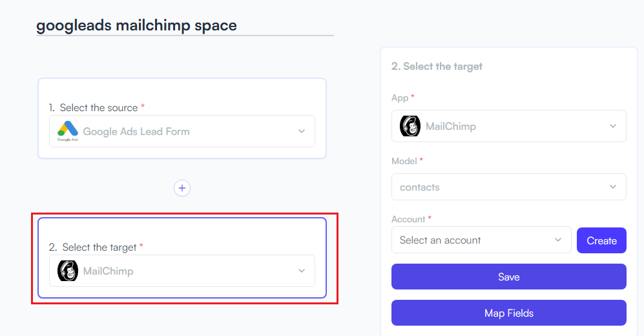Click the MailChimp logo in the App field
Viewport: 644px width, 336px height.
click(x=410, y=126)
